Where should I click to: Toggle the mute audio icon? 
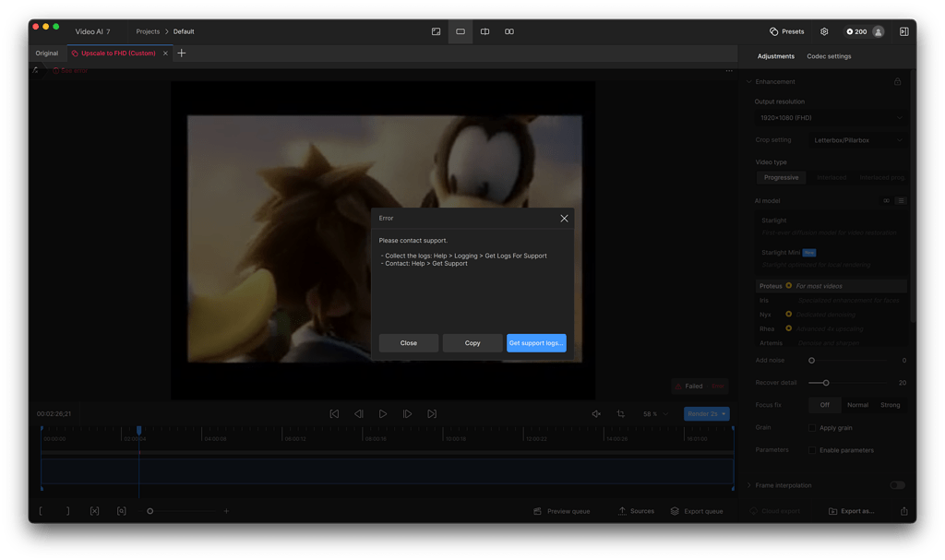(596, 413)
